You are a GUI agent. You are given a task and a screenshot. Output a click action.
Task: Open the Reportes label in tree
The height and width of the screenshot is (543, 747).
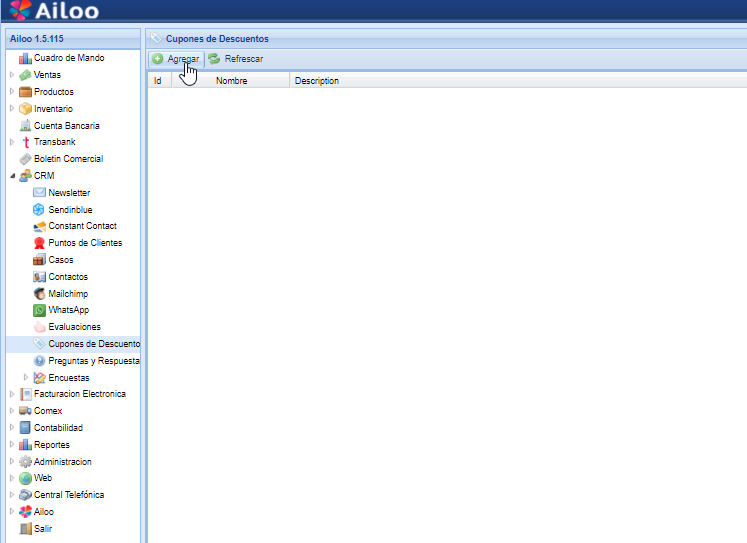point(51,445)
